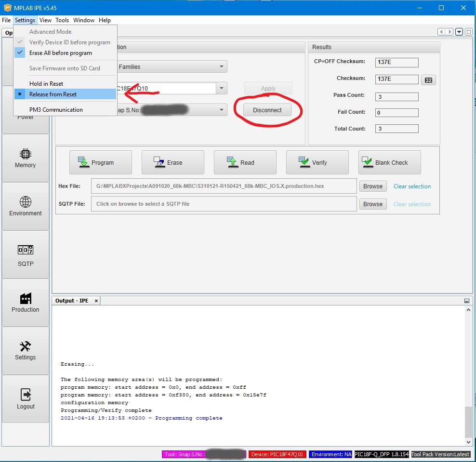Click the SQTP File input field
Screen dimensions: 476x462
(x=224, y=204)
